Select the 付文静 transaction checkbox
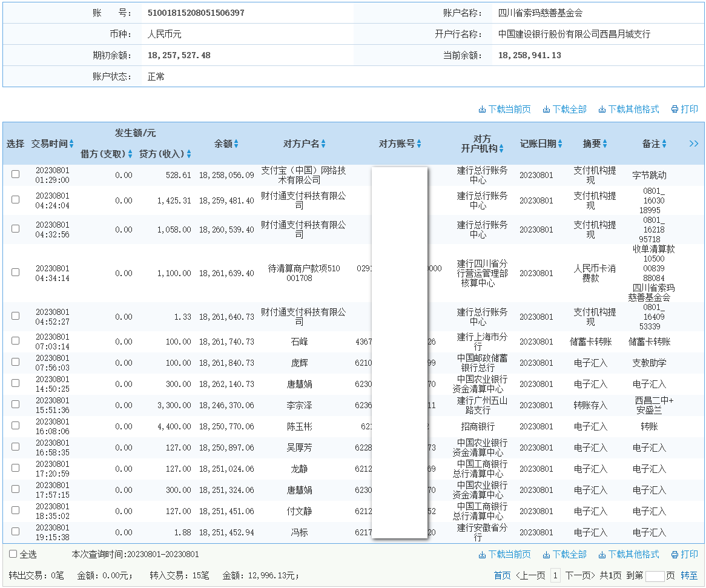The width and height of the screenshot is (706, 588). click(x=15, y=510)
